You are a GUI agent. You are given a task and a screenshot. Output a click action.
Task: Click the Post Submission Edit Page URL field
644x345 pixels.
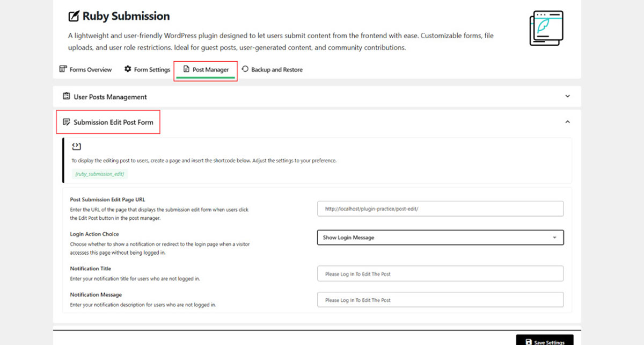(x=441, y=209)
